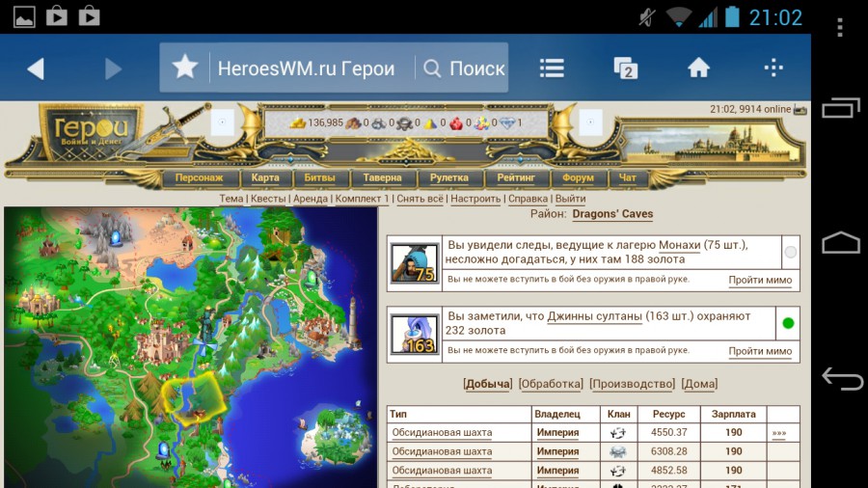Viewport: 868px width, 488px height.
Task: Open the Таверна menu
Action: pyautogui.click(x=383, y=178)
